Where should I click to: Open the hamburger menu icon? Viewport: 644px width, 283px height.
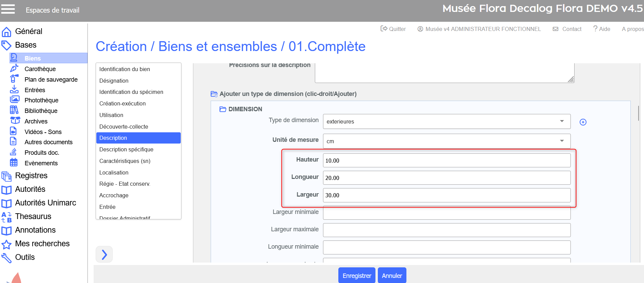[8, 9]
